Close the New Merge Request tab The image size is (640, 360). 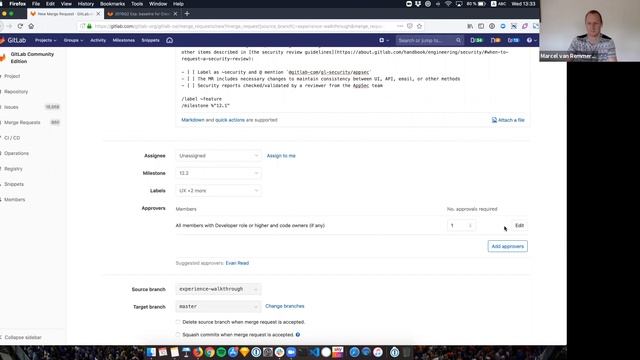pyautogui.click(x=98, y=14)
